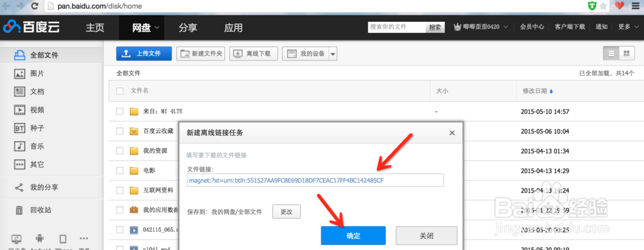Image resolution: width=644 pixels, height=250 pixels.
Task: Open 会员中心
Action: 532,26
